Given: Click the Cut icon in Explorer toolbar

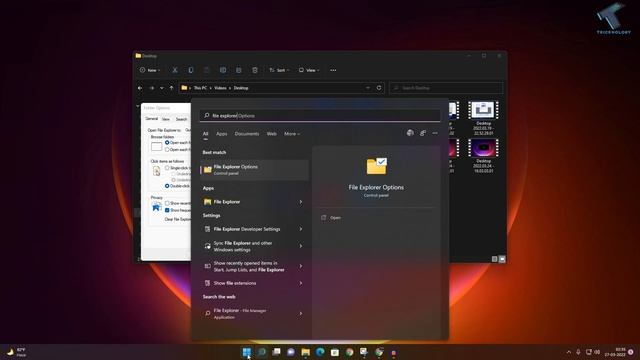Looking at the screenshot, I should tap(175, 70).
